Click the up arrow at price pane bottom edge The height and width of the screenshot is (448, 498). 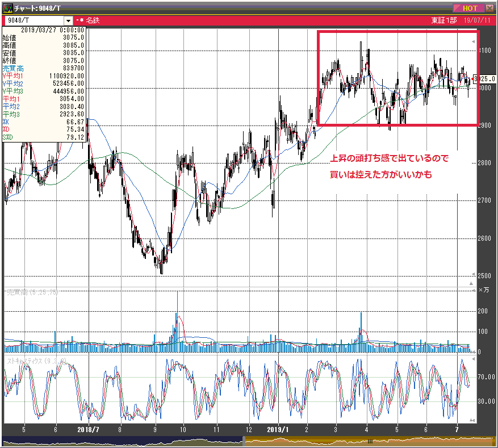pyautogui.click(x=471, y=282)
